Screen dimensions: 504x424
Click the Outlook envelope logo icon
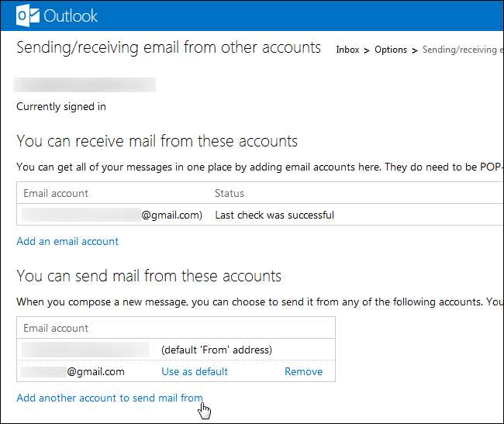click(28, 16)
